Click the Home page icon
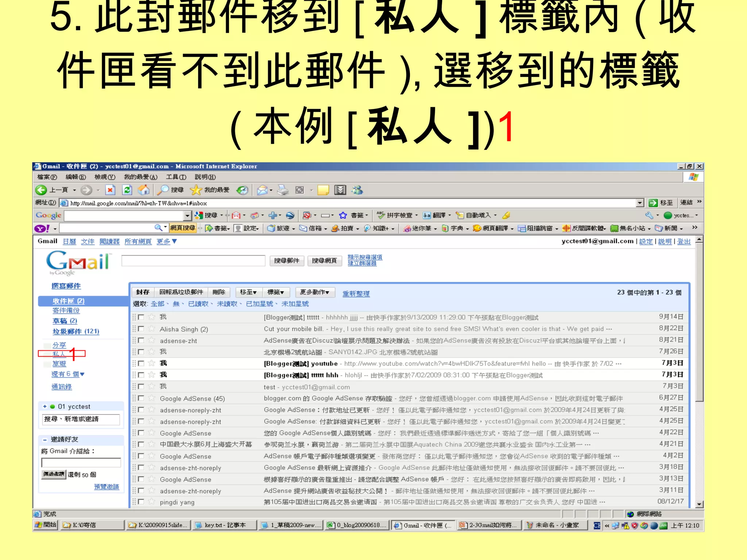 (x=144, y=190)
